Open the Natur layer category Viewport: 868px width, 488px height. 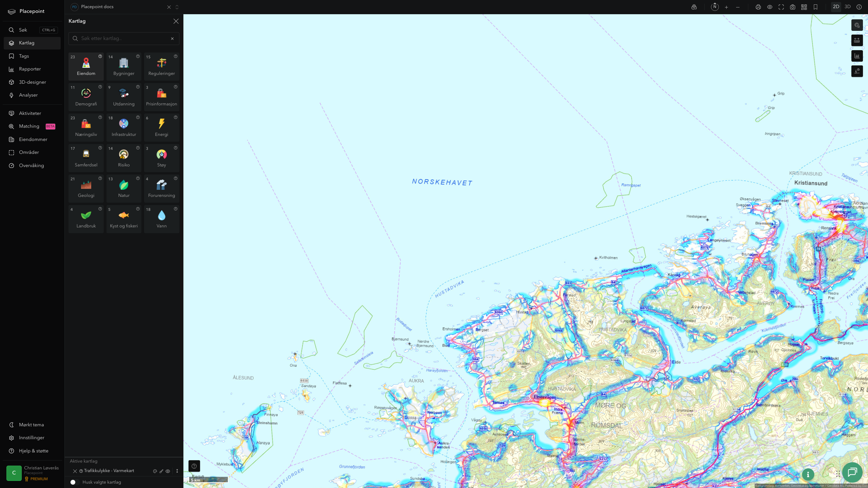(124, 188)
